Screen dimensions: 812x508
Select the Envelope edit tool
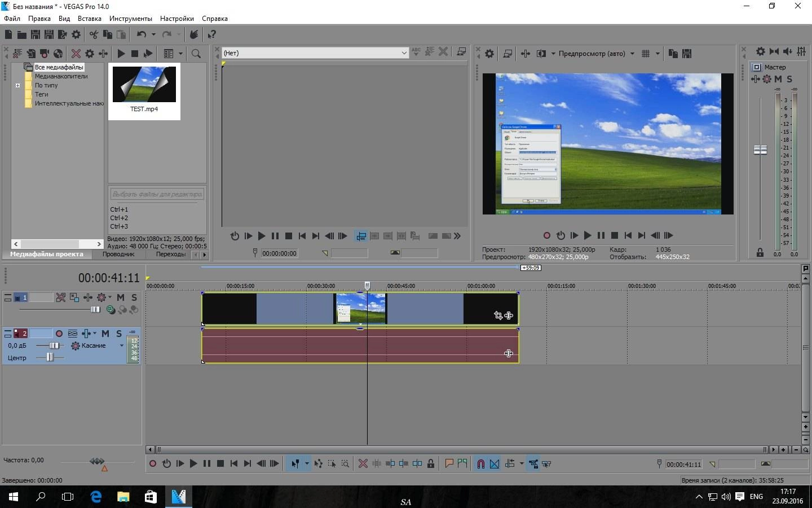319,464
